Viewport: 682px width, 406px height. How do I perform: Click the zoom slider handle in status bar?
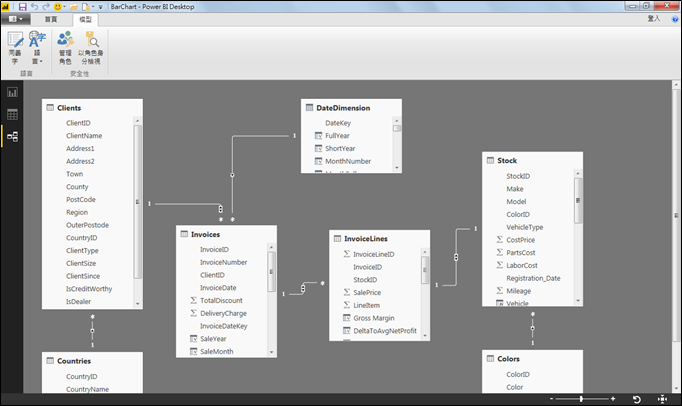(583, 399)
